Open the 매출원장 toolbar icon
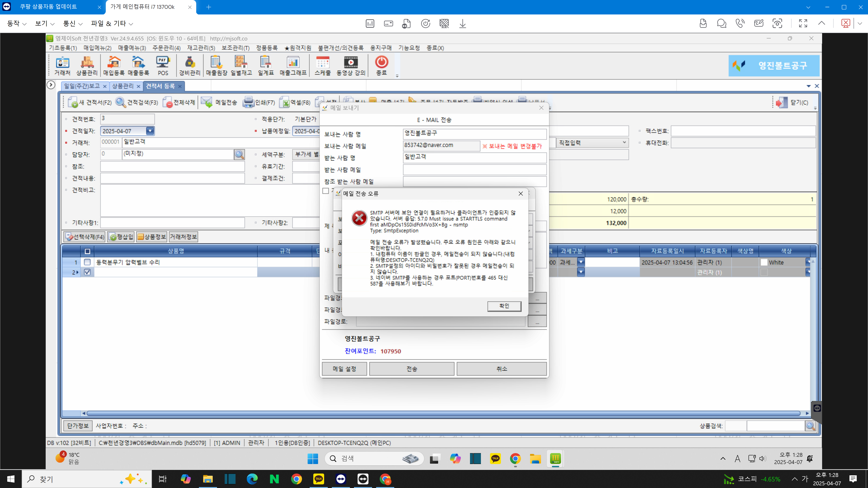The width and height of the screenshot is (868, 488). coord(216,65)
